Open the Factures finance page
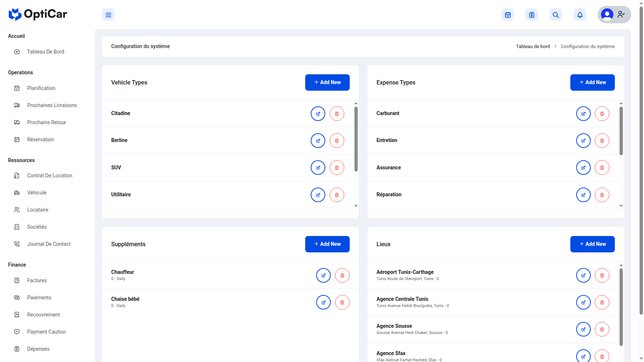 (x=37, y=280)
